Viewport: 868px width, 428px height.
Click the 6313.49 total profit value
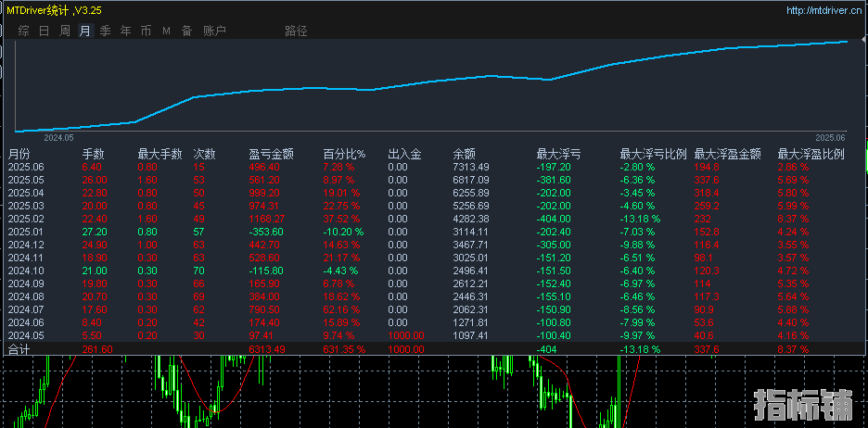tap(267, 349)
